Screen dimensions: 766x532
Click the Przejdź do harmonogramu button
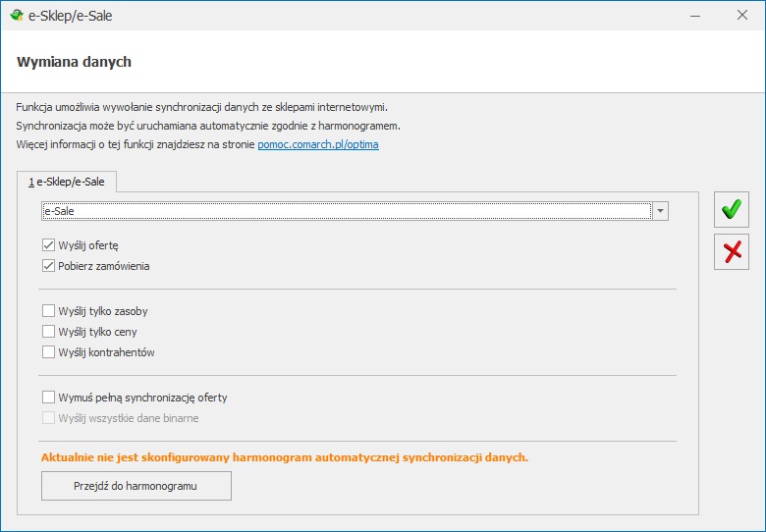click(137, 486)
